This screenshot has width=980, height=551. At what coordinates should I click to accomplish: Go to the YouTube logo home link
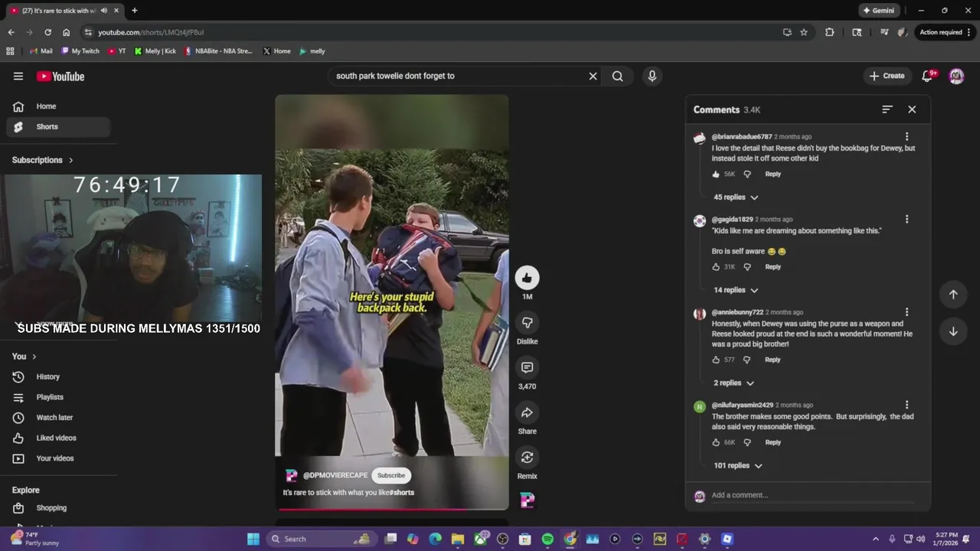click(x=60, y=76)
